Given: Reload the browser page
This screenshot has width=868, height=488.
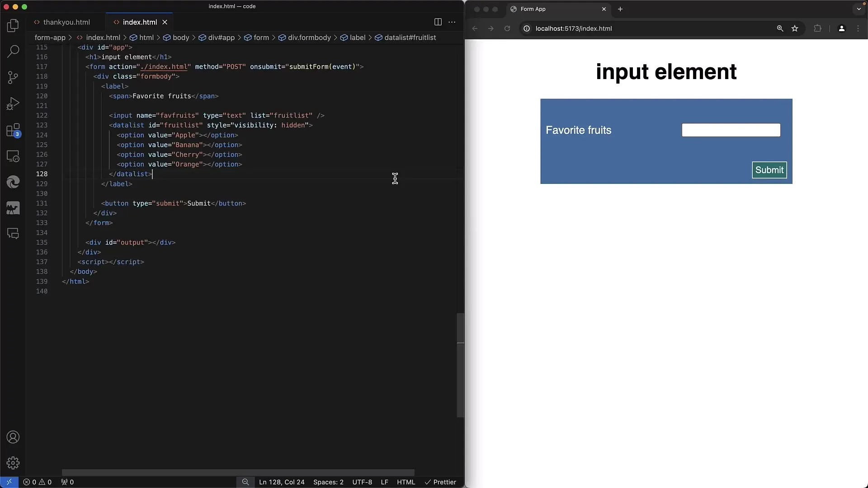Looking at the screenshot, I should (x=507, y=28).
